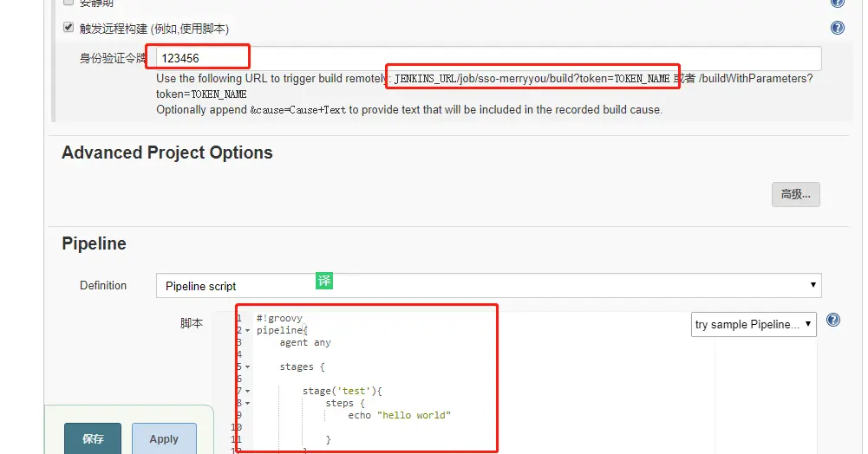Open the try sample Pipeline dropdown
The width and height of the screenshot is (868, 454).
point(754,325)
